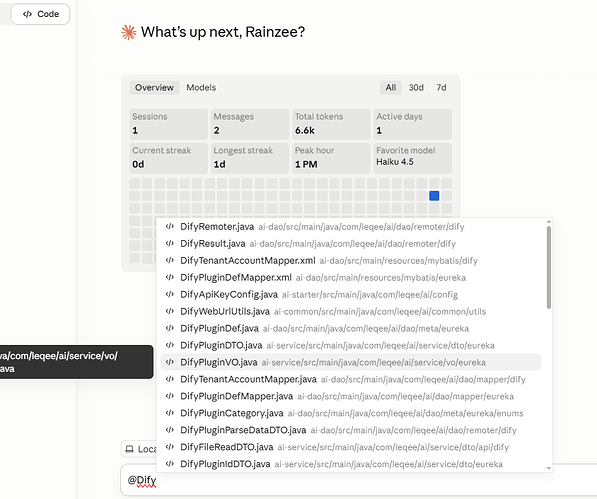
Task: Toggle the 30d time range filter
Action: pos(416,88)
